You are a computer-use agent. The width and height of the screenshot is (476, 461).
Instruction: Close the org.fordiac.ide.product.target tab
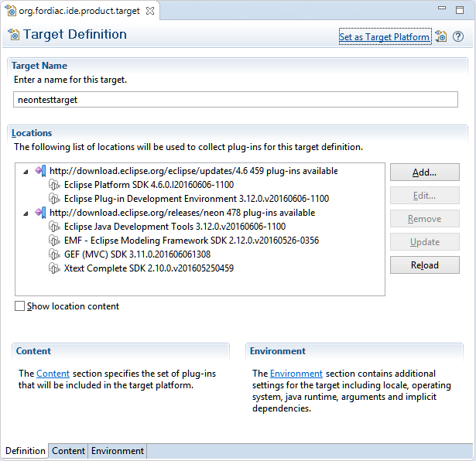point(150,11)
